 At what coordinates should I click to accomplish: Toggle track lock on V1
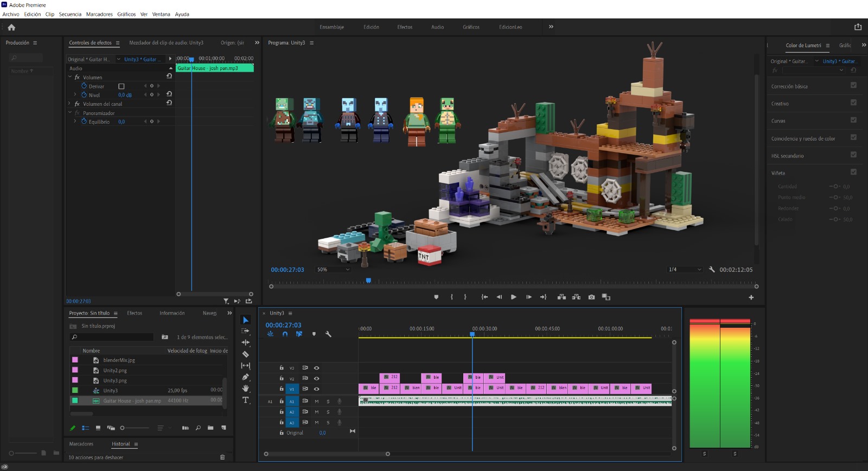pos(282,389)
